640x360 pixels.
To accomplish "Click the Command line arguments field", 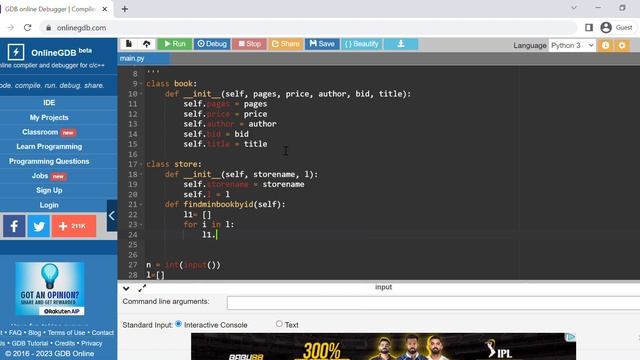I will [433, 302].
